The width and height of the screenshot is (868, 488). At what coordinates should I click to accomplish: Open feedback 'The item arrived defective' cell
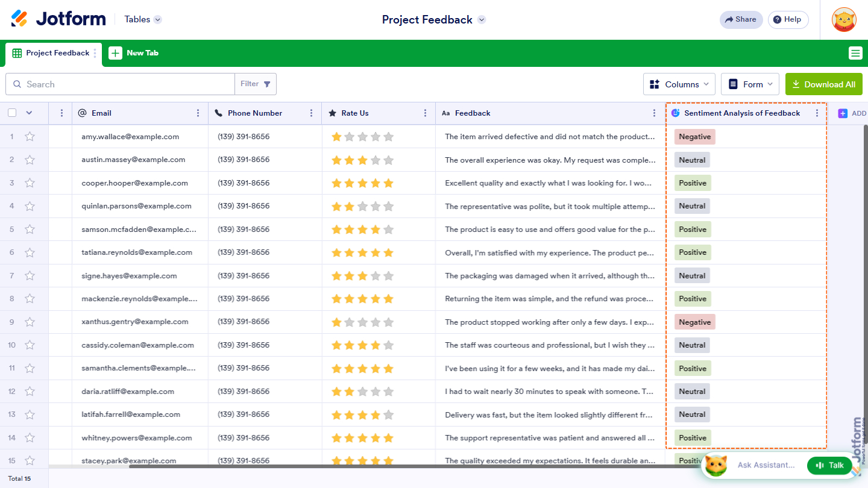pyautogui.click(x=550, y=137)
